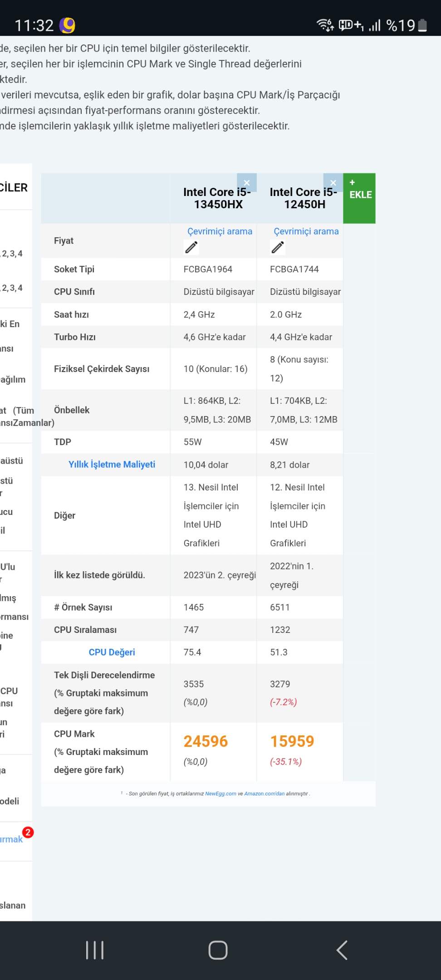Open the Yıllık İşletme Maliyeti link
The image size is (441, 980).
click(112, 465)
